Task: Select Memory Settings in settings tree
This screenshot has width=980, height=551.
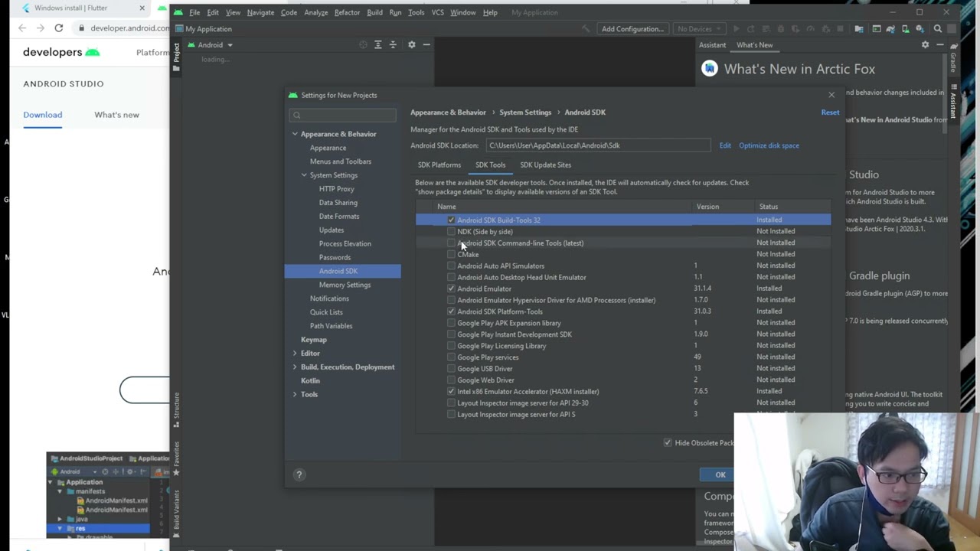Action: click(345, 285)
